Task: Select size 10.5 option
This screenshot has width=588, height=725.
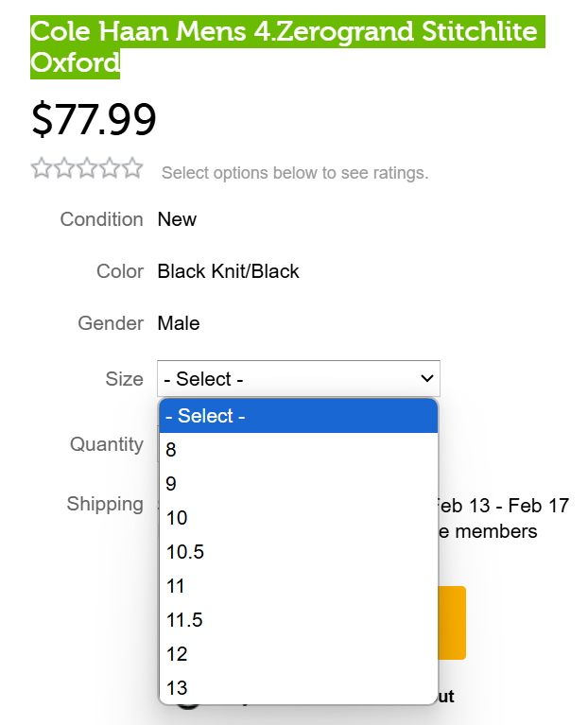Action: [298, 552]
